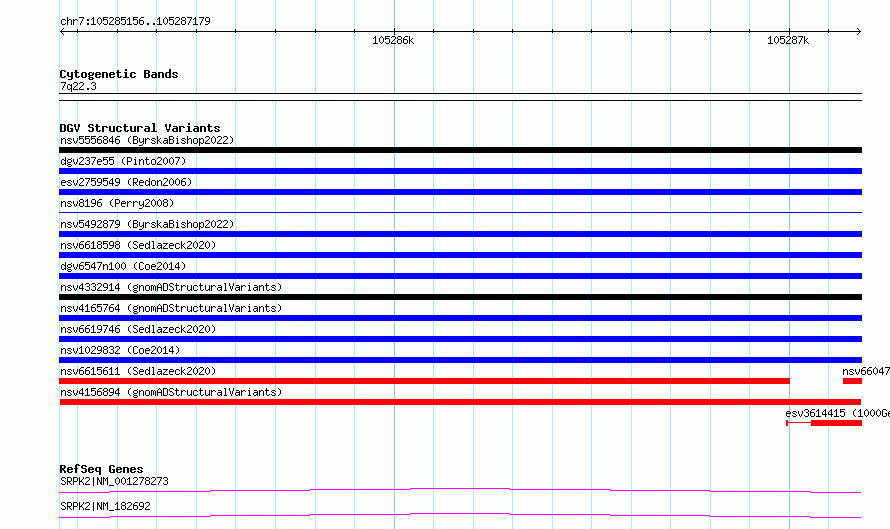Open the nsv4156894 (gnomADStructuralVariants) variant label
The width and height of the screenshot is (890, 529).
[171, 392]
